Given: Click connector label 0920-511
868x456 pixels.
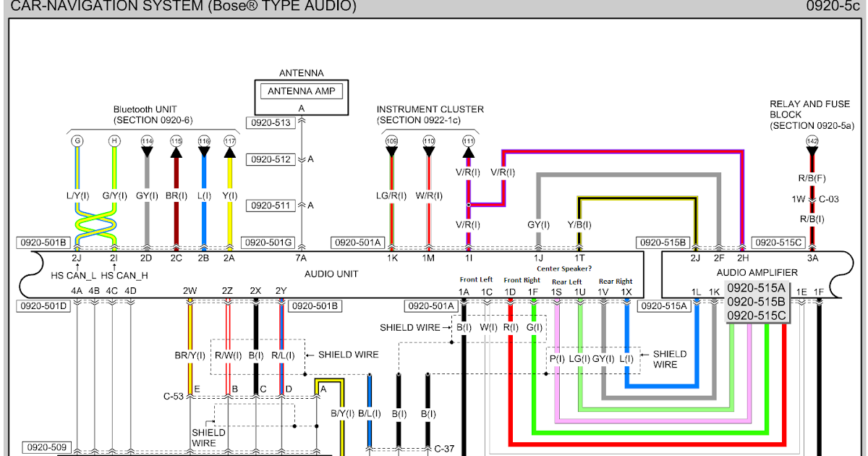Looking at the screenshot, I should (271, 206).
